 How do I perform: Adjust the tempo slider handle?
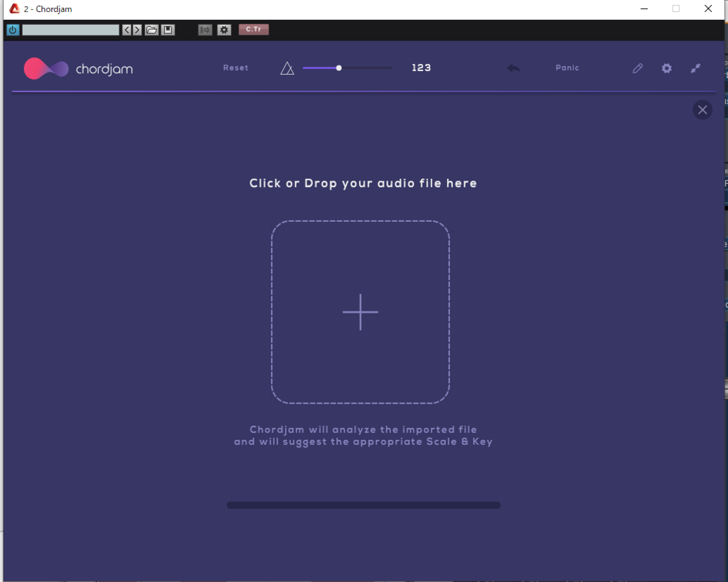click(x=339, y=68)
